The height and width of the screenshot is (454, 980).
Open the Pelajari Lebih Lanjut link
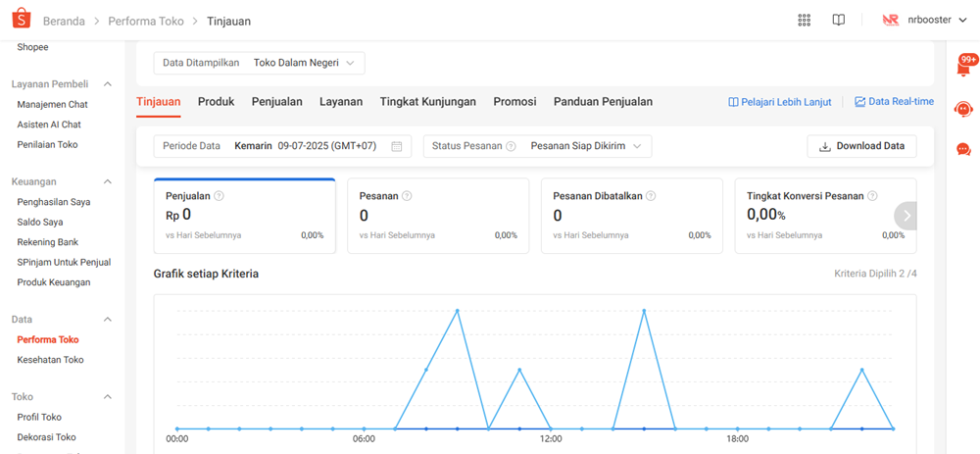(x=779, y=102)
